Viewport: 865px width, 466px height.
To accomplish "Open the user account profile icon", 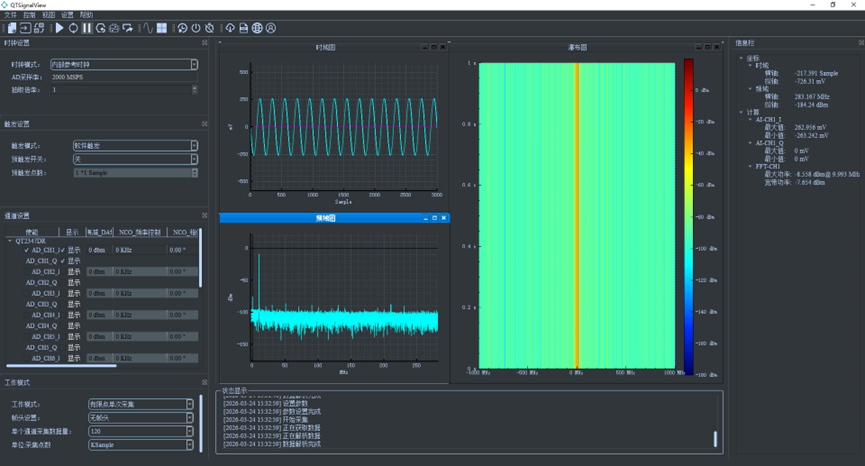I will pyautogui.click(x=271, y=28).
